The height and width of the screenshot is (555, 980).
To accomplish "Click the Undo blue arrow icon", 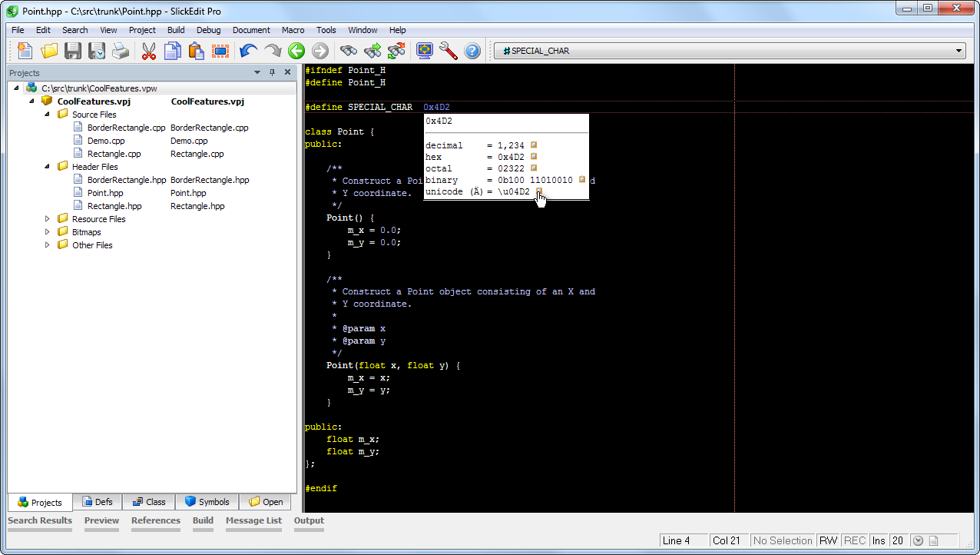I will point(248,52).
